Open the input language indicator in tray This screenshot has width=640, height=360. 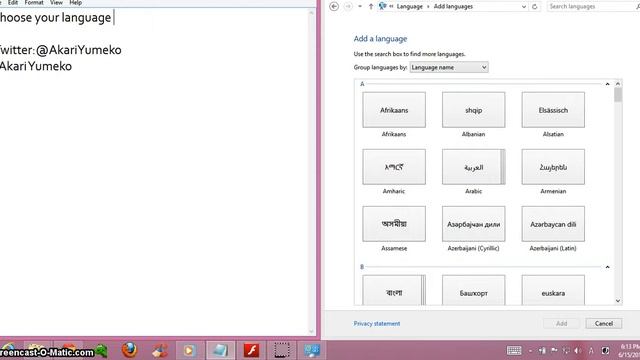tap(591, 351)
